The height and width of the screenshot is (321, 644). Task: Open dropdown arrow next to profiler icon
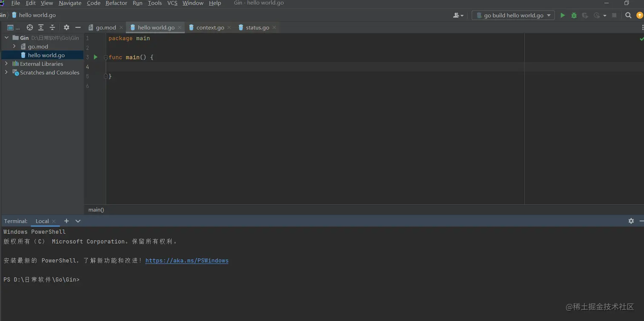[x=605, y=16]
